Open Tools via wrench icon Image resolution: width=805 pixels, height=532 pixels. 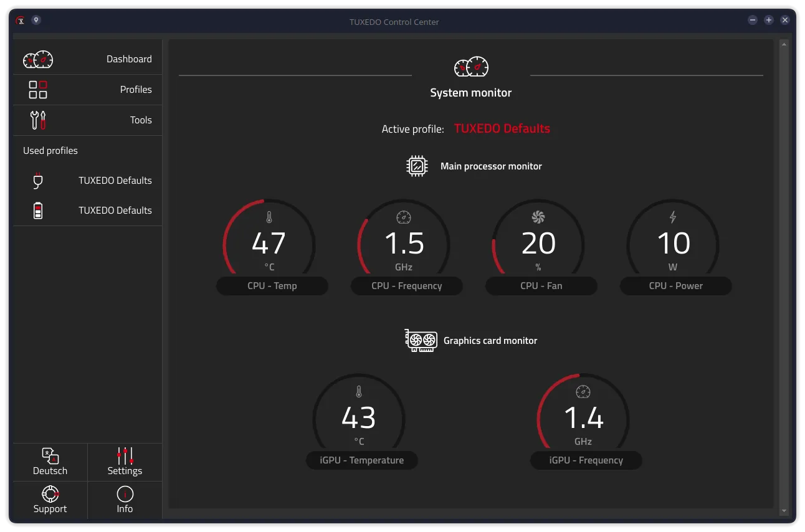click(38, 120)
